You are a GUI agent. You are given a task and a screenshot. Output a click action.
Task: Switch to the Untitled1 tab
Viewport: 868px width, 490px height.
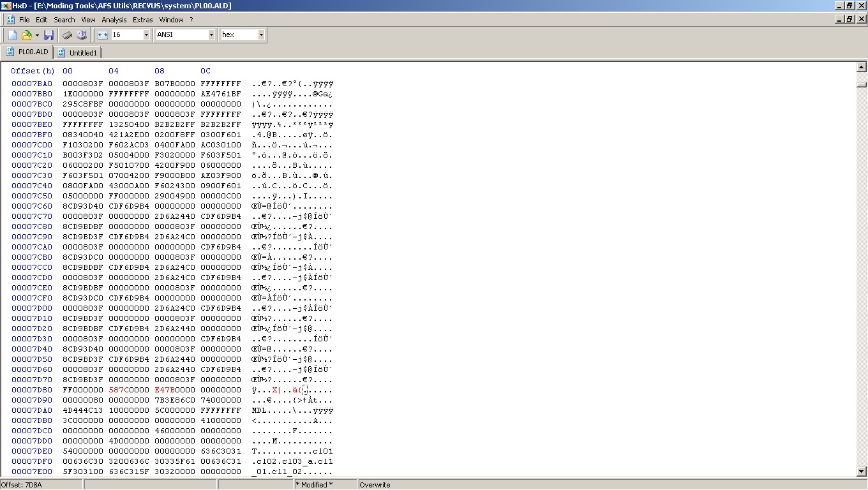tap(77, 52)
